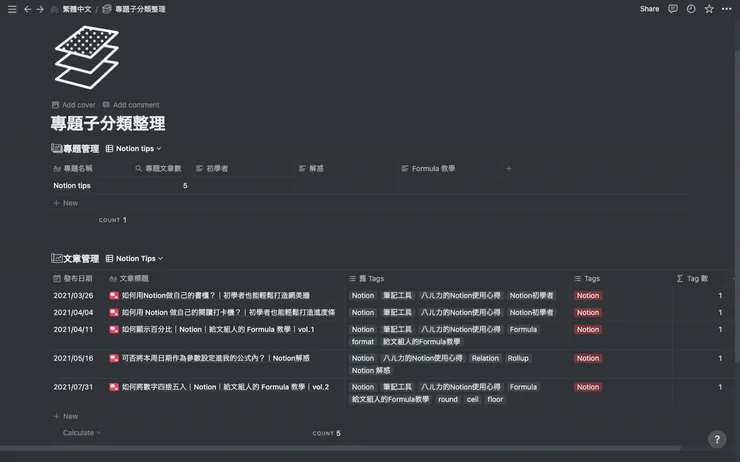This screenshot has height=462, width=740.
Task: Open the 繁體中文 breadcrumb
Action: pyautogui.click(x=71, y=9)
